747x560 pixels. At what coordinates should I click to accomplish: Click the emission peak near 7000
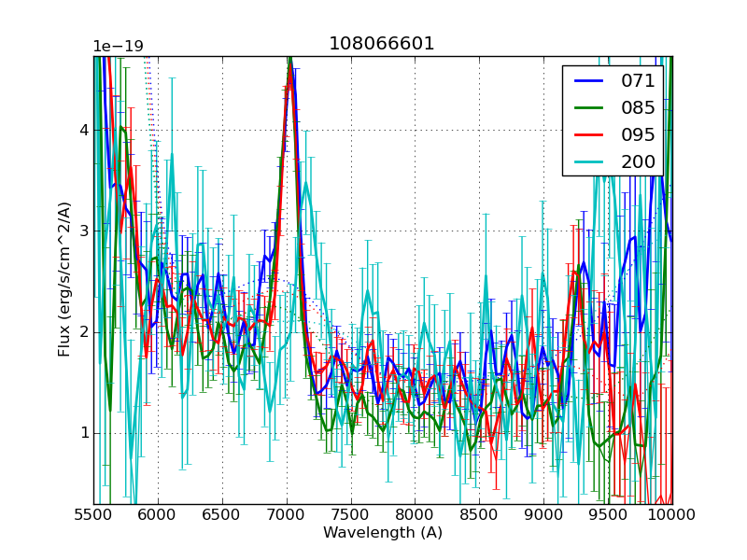click(x=289, y=75)
